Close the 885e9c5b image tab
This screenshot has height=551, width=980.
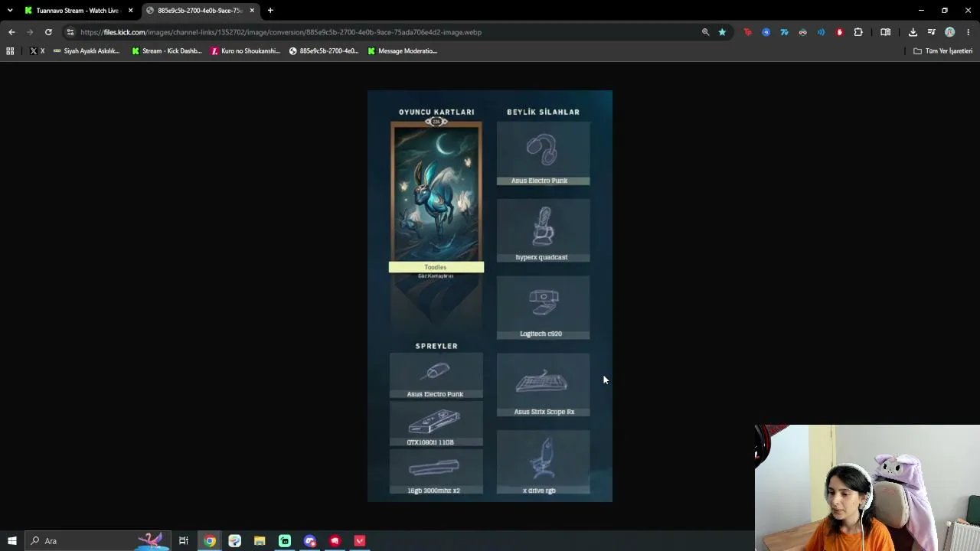pyautogui.click(x=252, y=11)
